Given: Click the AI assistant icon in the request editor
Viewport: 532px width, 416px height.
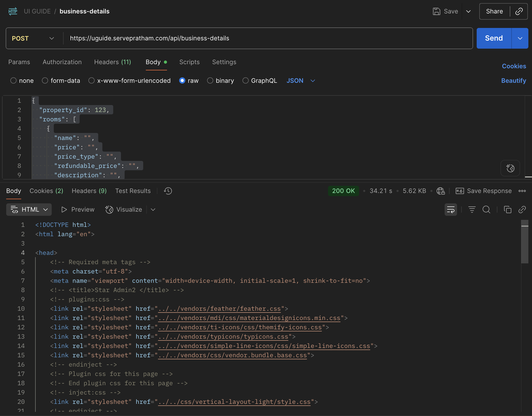Looking at the screenshot, I should [x=510, y=168].
